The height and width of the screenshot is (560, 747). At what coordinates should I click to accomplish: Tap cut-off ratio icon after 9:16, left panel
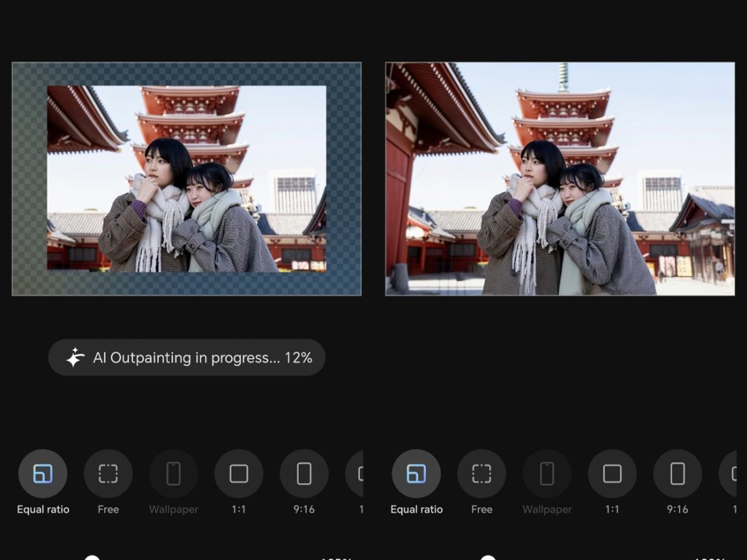click(x=356, y=474)
